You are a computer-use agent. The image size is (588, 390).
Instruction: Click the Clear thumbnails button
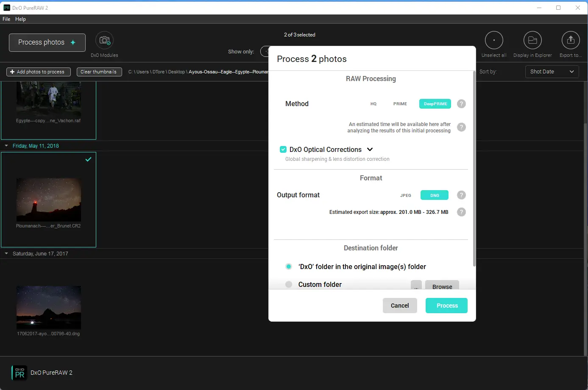click(99, 72)
